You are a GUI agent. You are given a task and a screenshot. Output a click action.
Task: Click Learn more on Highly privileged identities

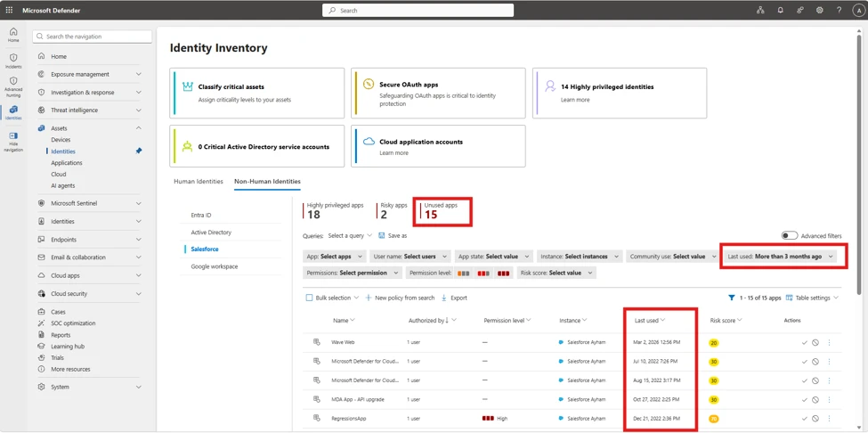coord(575,100)
